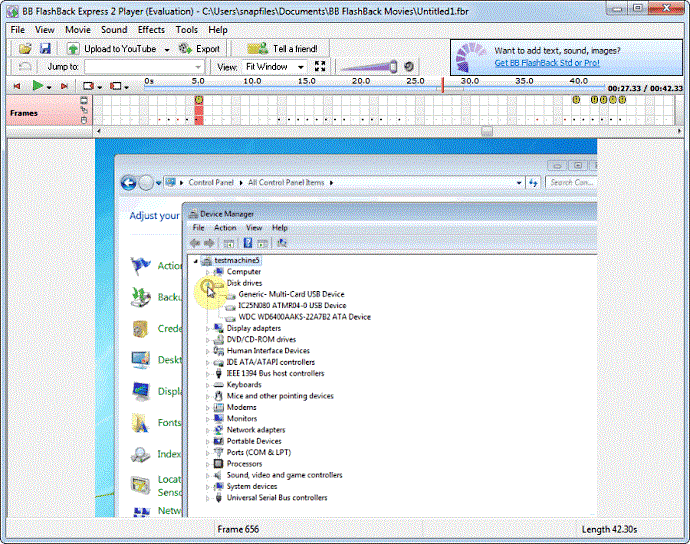
Task: Click the full screen icon beside View
Action: point(320,66)
